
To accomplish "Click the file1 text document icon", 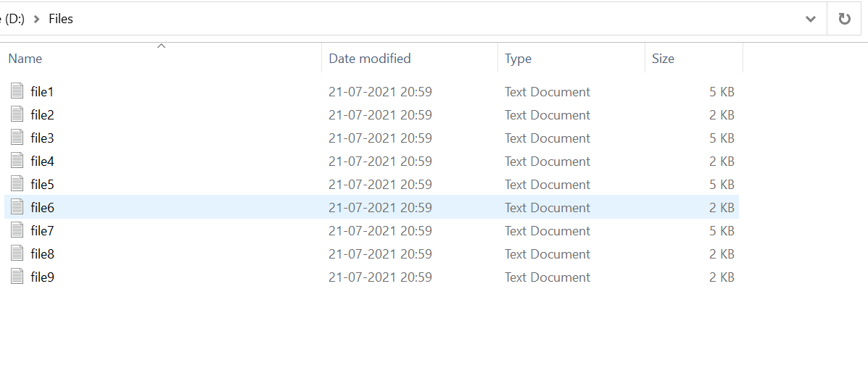I will tap(17, 91).
